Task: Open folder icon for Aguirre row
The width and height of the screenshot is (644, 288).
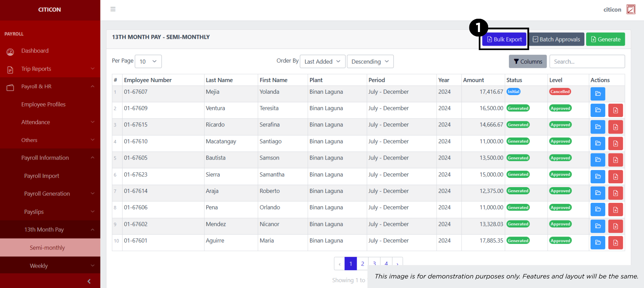Action: (597, 243)
